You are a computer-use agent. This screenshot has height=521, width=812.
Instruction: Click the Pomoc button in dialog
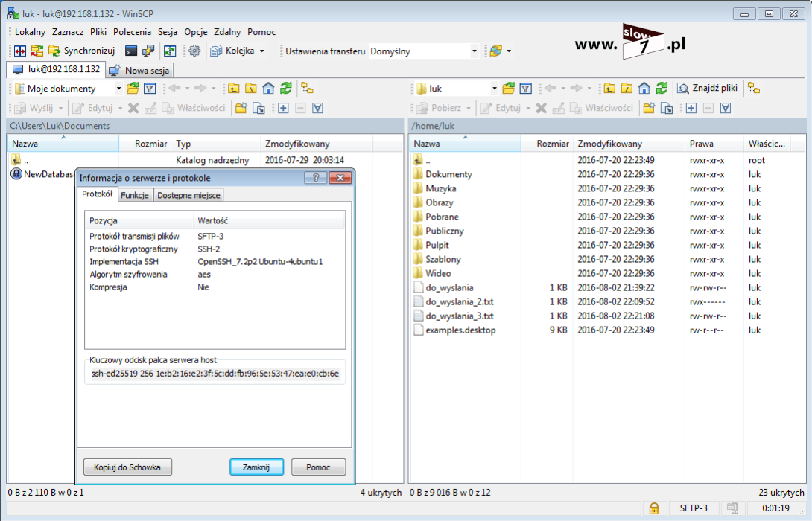click(x=318, y=467)
